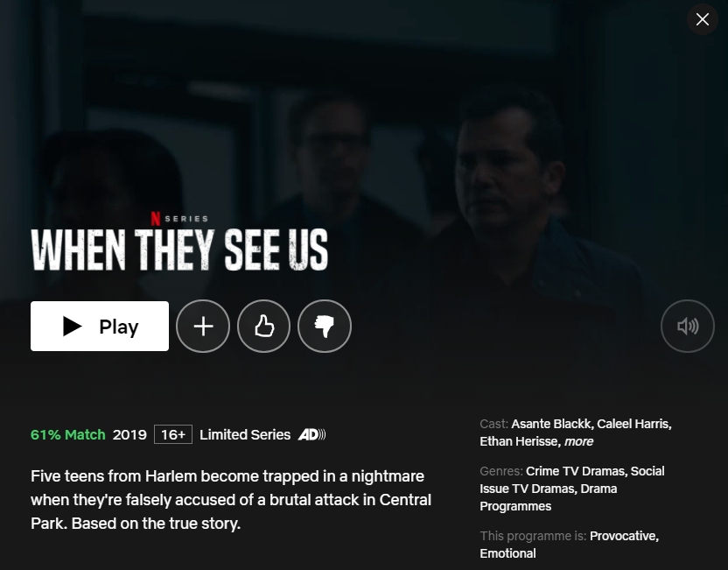This screenshot has height=570, width=728.
Task: Open Ethan Herisse cast link
Action: point(520,441)
